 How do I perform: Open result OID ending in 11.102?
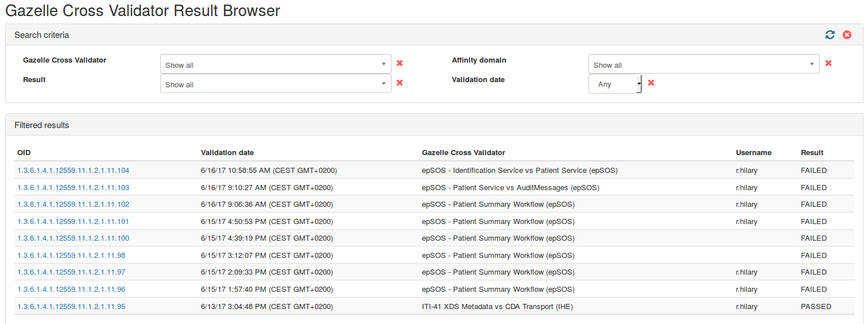(73, 205)
